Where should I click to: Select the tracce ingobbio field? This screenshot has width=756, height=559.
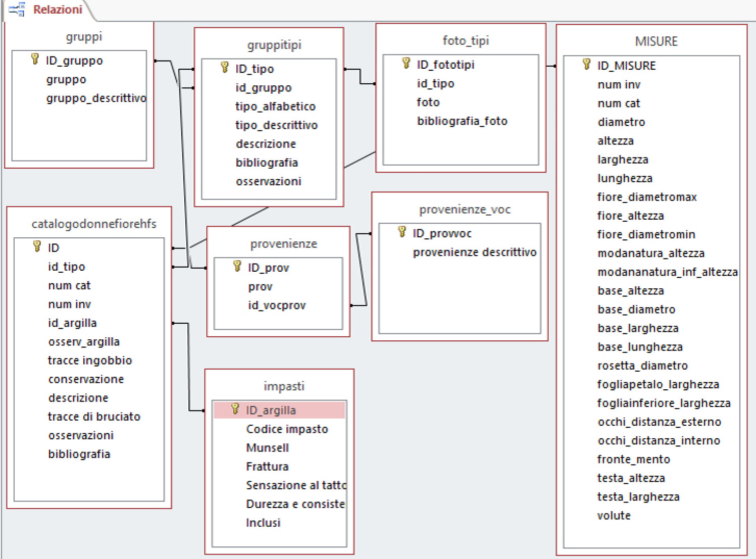pos(89,360)
